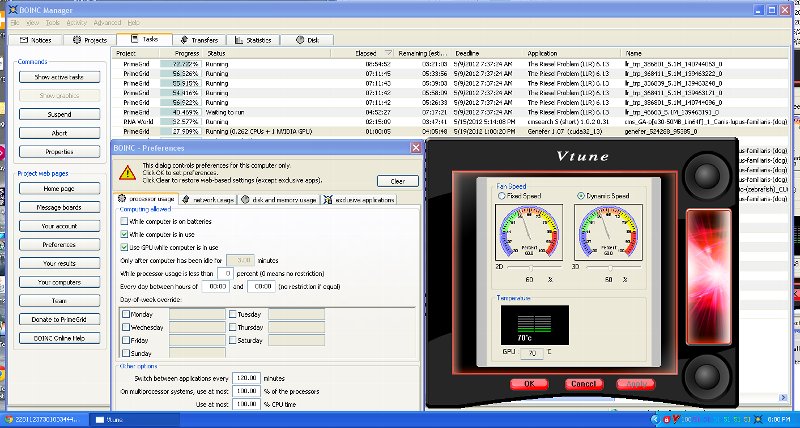
Task: Uncheck 'While computer is in use'
Action: (124, 233)
